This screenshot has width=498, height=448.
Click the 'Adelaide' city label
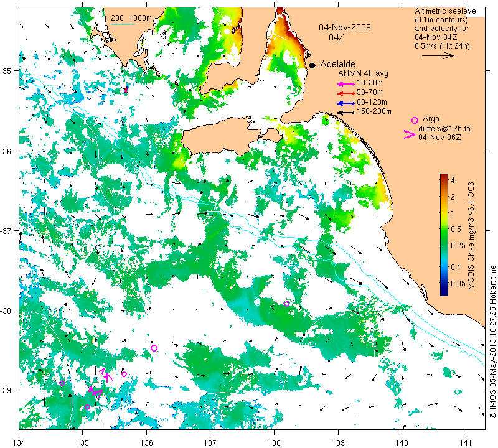337,64
